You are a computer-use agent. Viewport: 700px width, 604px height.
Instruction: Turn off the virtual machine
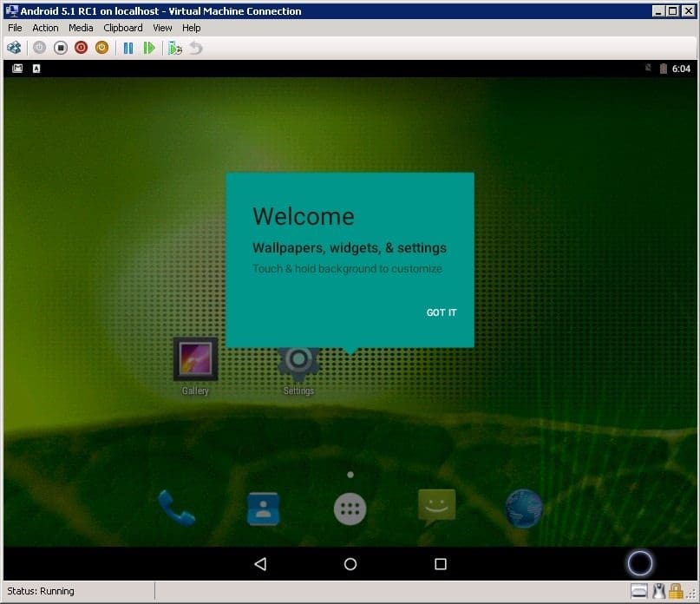tap(60, 48)
